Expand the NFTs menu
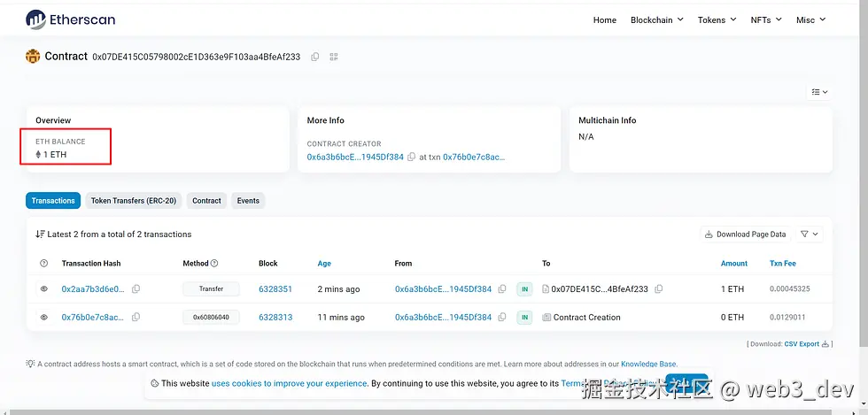Image resolution: width=868 pixels, height=415 pixels. pos(766,20)
